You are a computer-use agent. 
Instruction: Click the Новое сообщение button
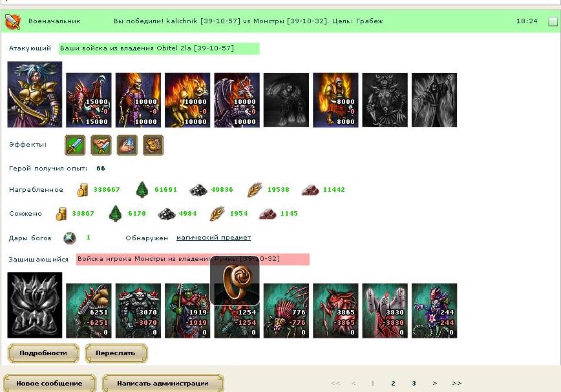tap(49, 383)
